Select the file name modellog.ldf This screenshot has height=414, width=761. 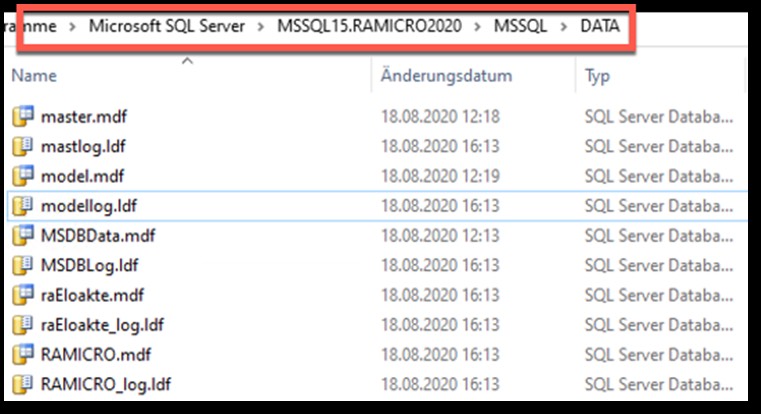click(x=89, y=206)
